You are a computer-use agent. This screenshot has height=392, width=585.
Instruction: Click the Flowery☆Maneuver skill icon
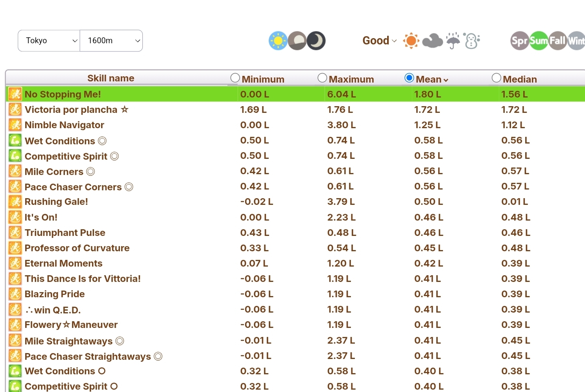click(15, 325)
